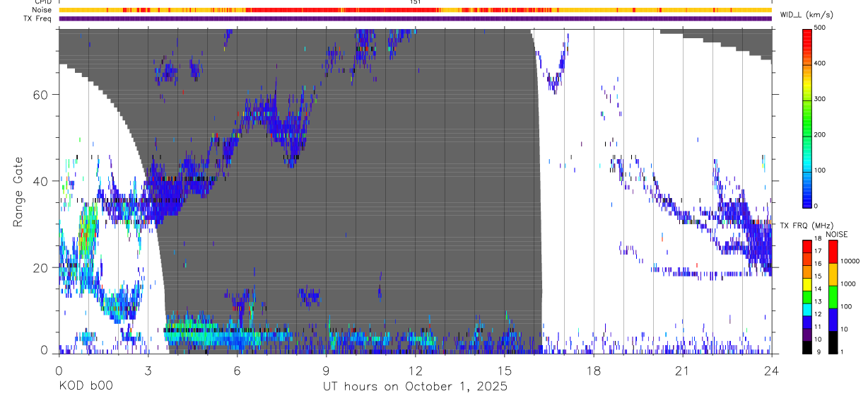
Task: Click the purple TX Freq strip above the plot
Action: pos(415,18)
